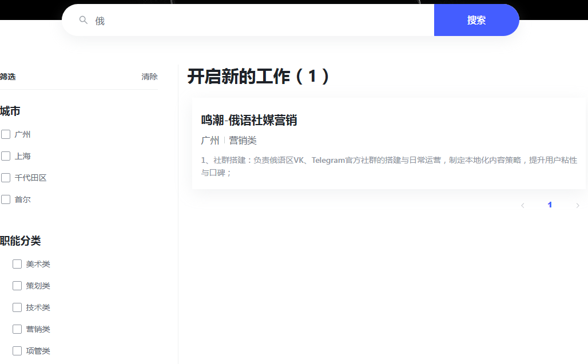The width and height of the screenshot is (588, 364).
Task: Check the 广州 city checkbox
Action: [6, 134]
